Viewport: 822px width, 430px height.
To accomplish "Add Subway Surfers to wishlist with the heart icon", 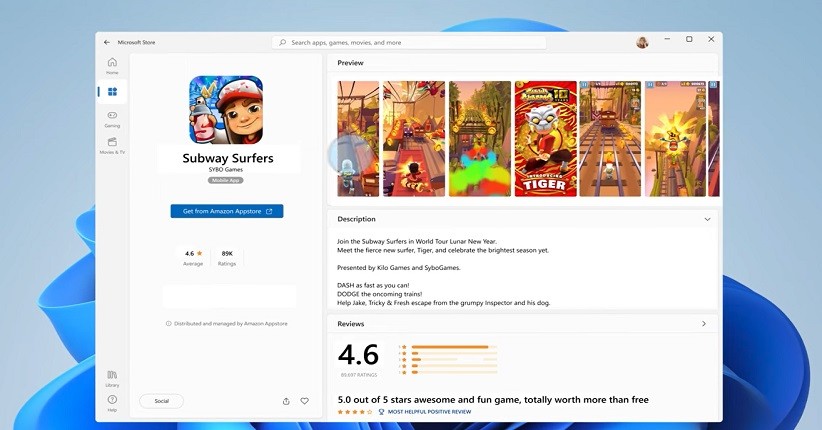I will [304, 401].
